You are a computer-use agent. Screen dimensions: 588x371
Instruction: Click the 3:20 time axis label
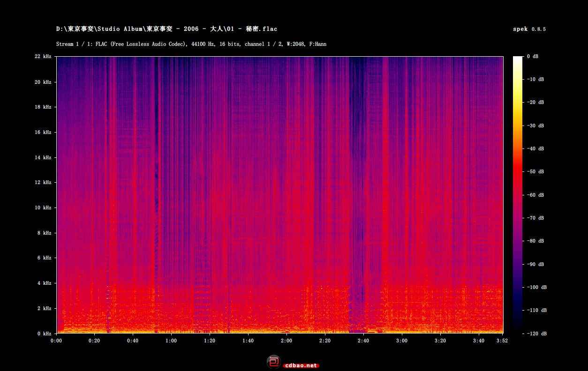point(440,341)
